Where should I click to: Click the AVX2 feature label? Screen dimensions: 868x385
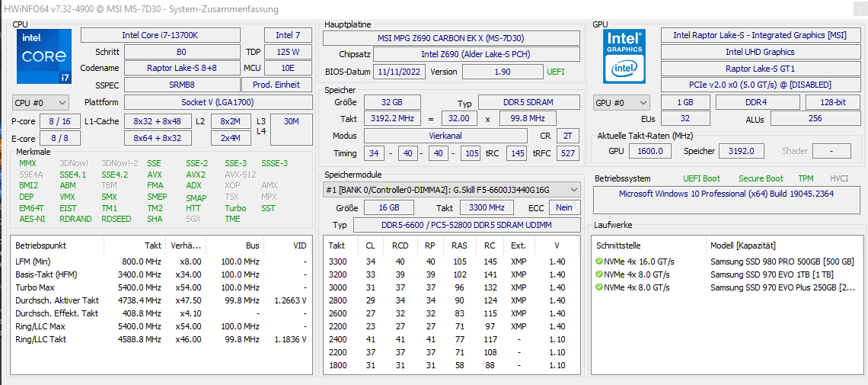click(196, 175)
